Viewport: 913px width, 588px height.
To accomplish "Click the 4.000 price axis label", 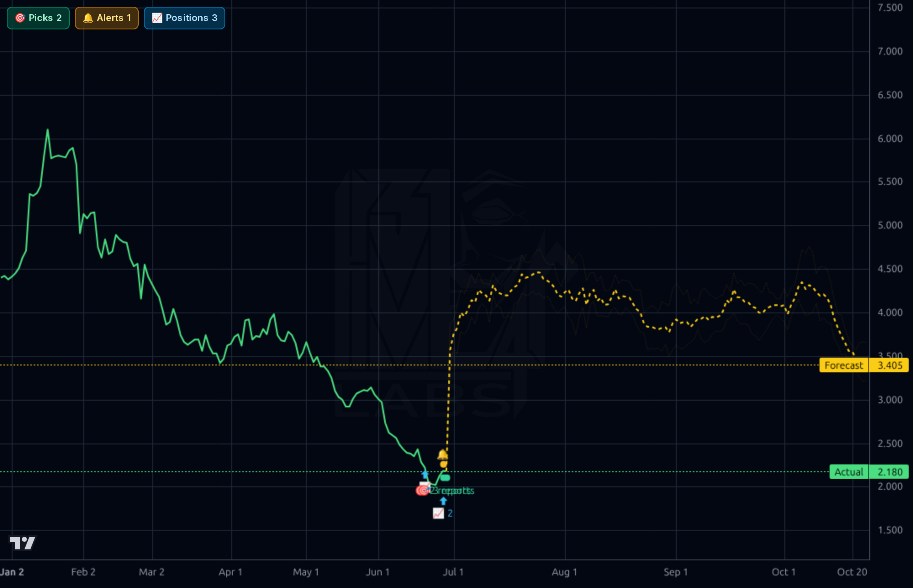I will coord(890,312).
